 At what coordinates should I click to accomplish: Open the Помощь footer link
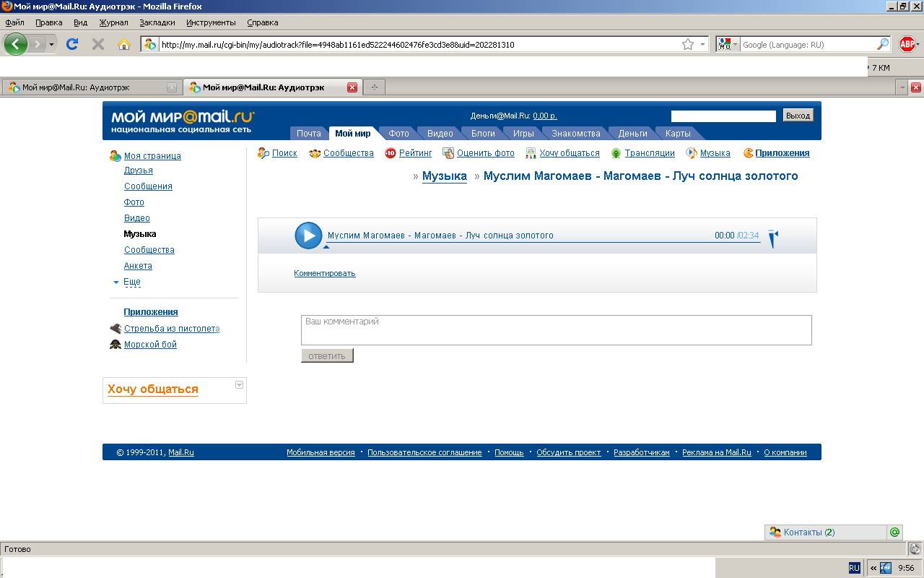click(x=509, y=452)
